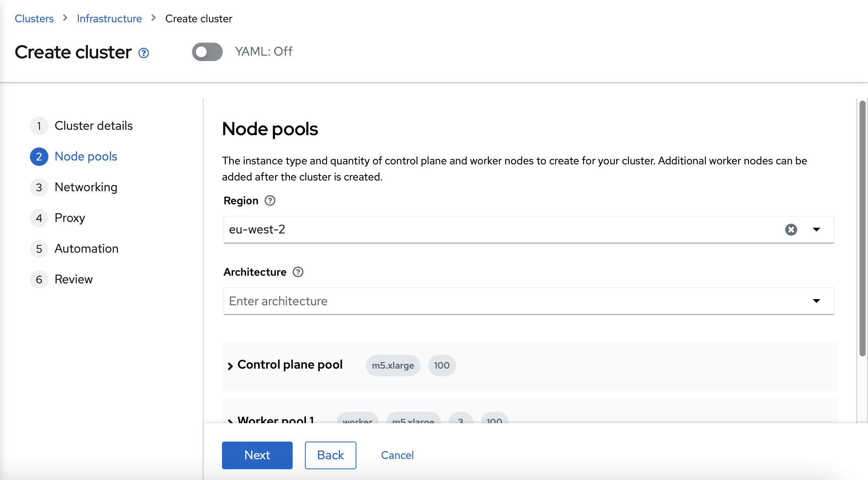The height and width of the screenshot is (480, 868).
Task: Click the Next button
Action: point(257,455)
